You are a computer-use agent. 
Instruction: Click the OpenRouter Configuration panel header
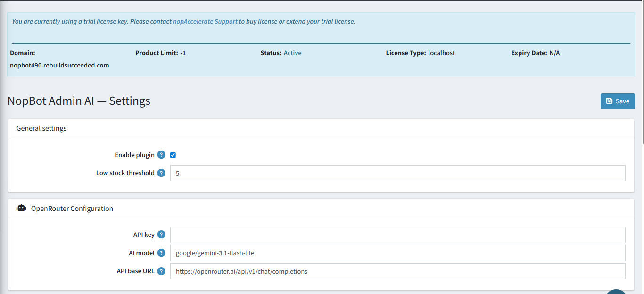(x=321, y=209)
